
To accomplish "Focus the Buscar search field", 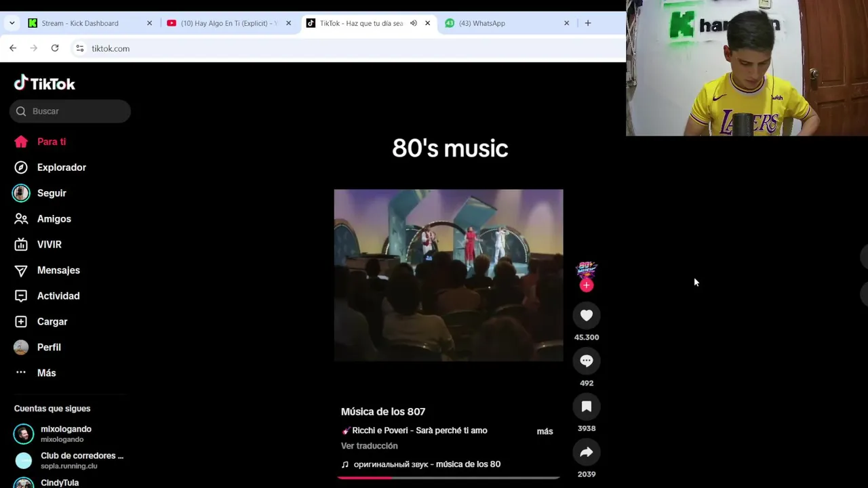I will click(70, 111).
